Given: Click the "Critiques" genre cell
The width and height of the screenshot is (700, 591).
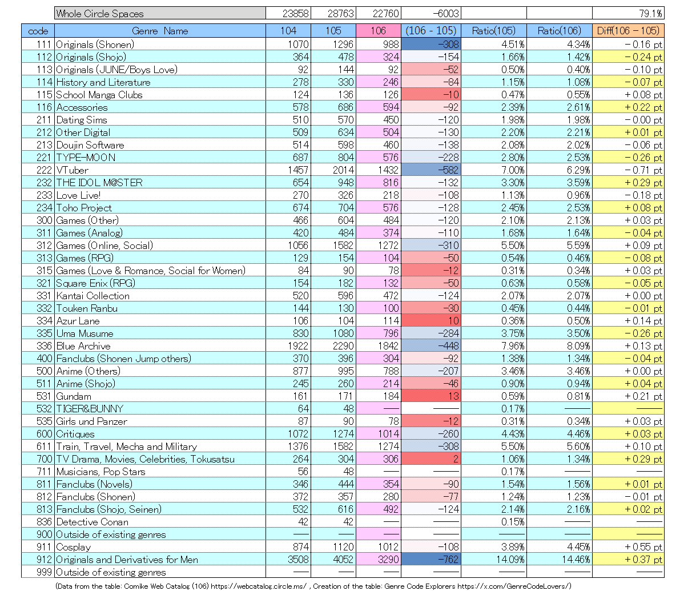Looking at the screenshot, I should pyautogui.click(x=160, y=434).
